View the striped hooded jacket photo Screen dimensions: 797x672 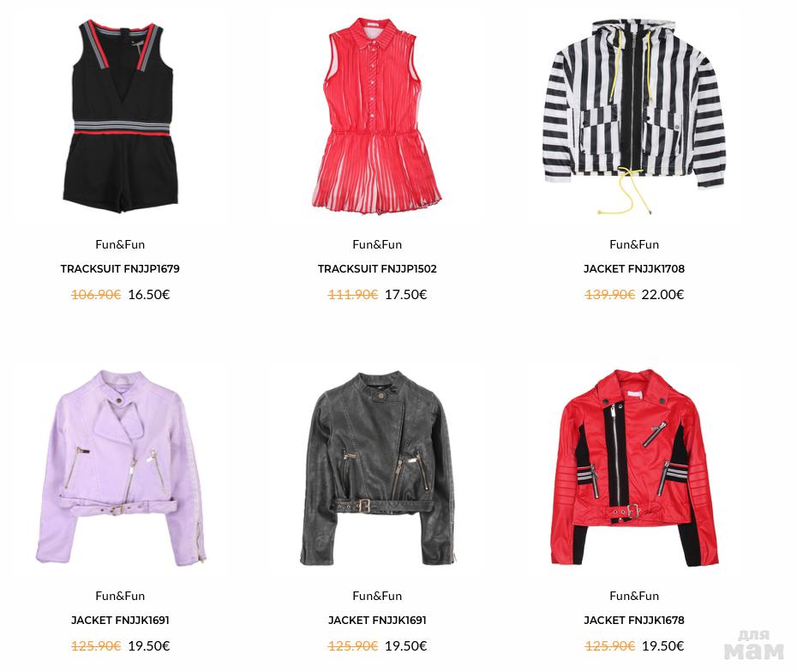(x=634, y=117)
